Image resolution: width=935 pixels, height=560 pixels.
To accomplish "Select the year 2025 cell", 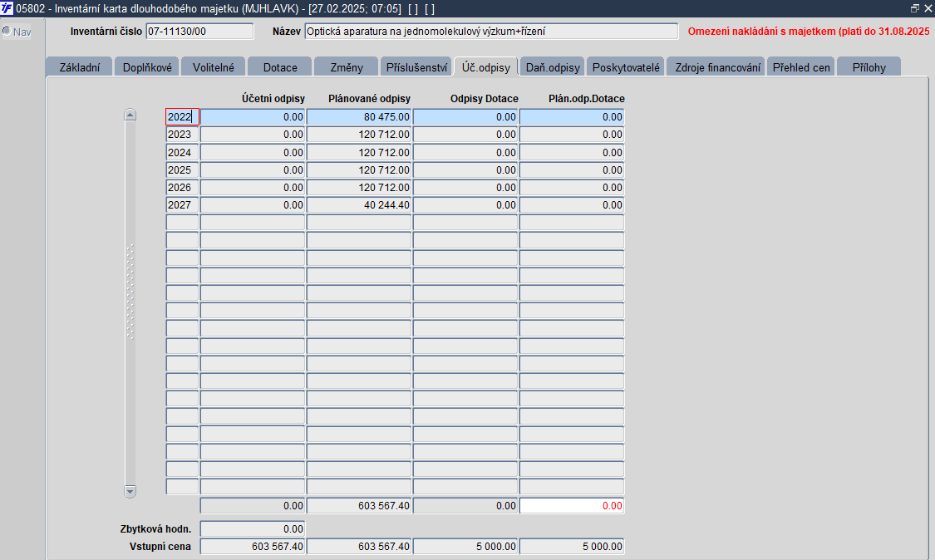I will pyautogui.click(x=182, y=170).
